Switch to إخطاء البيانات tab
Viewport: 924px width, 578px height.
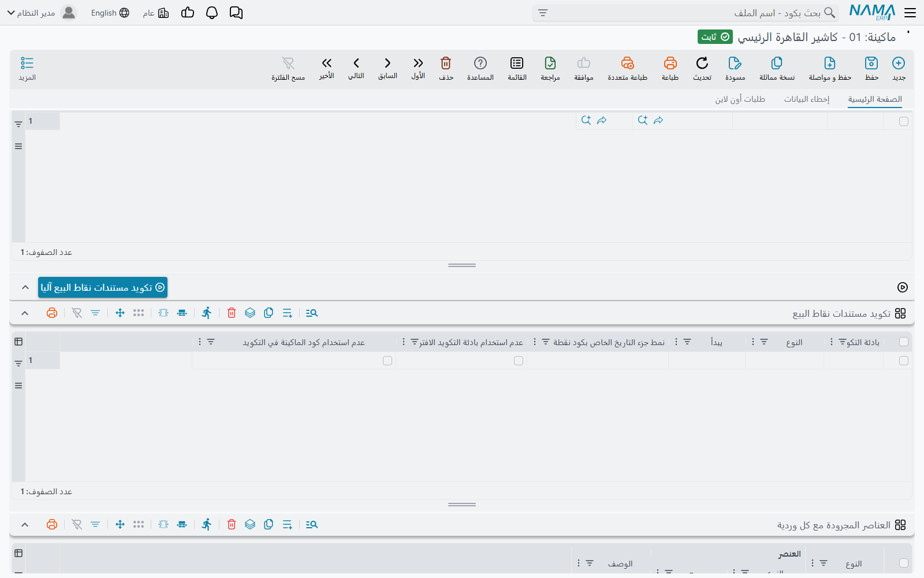tap(806, 99)
